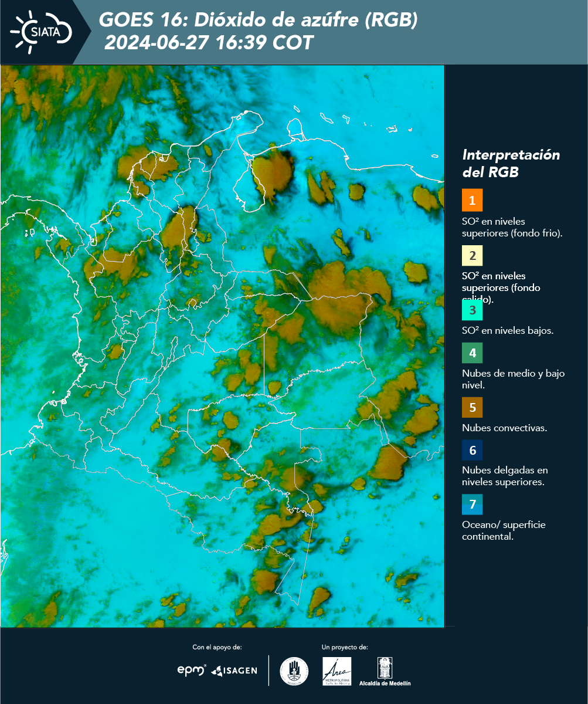Select orange legend swatch number 1
The height and width of the screenshot is (704, 588).
tap(472, 200)
